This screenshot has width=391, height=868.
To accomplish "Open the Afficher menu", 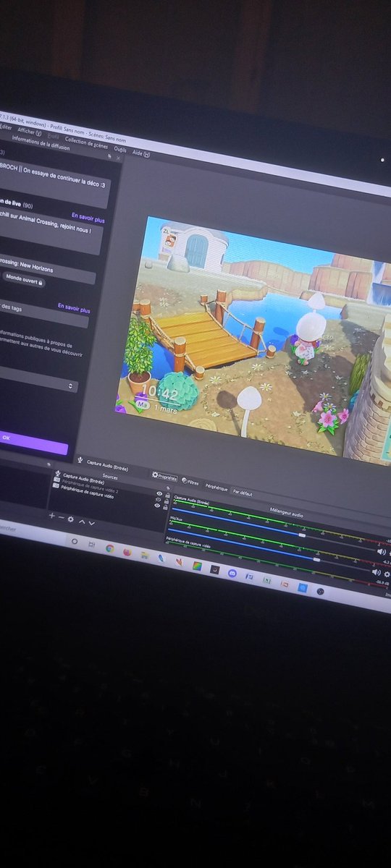I will (28, 132).
